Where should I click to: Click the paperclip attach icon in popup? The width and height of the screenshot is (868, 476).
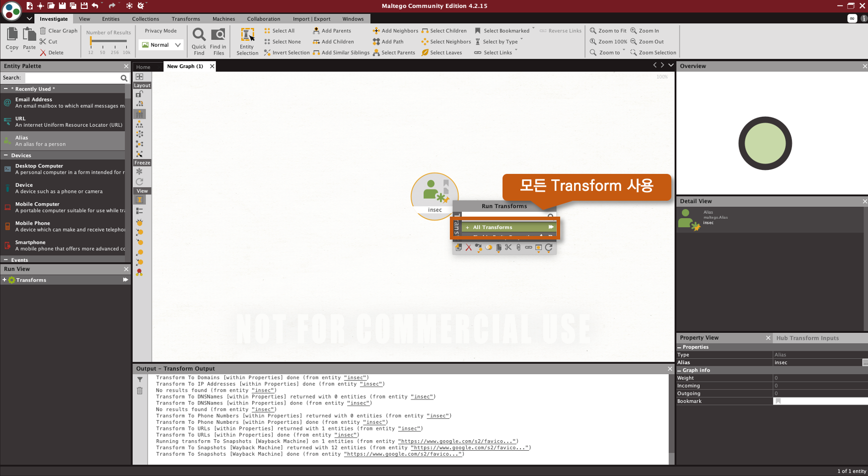click(x=518, y=247)
